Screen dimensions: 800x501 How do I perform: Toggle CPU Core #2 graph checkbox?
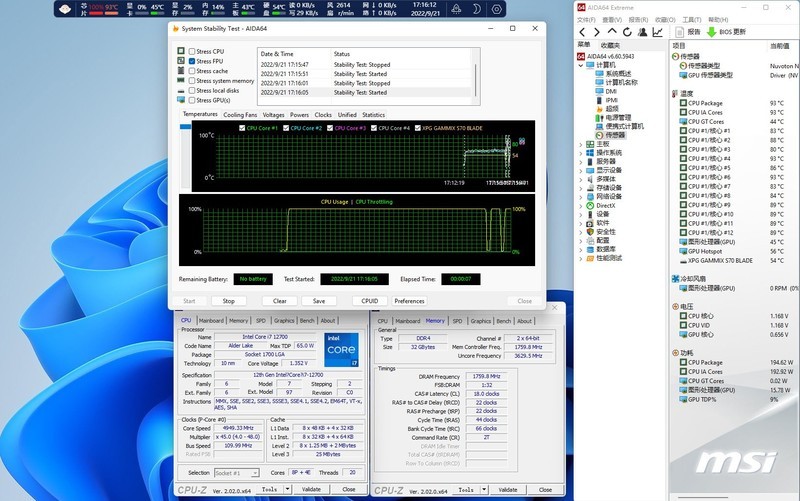pyautogui.click(x=286, y=128)
